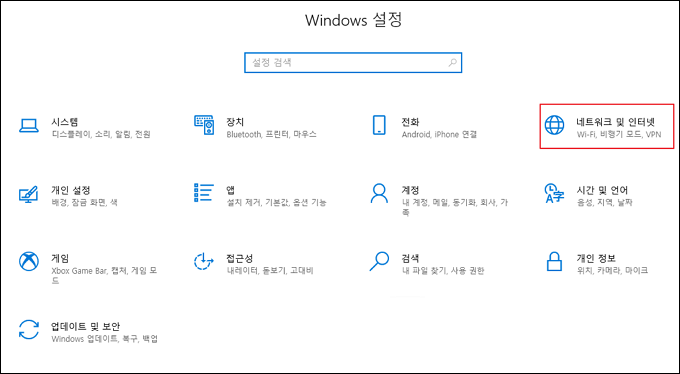This screenshot has height=374, width=680.
Task: Click the '위치, 카메라, 마이크' description
Action: coord(612,270)
